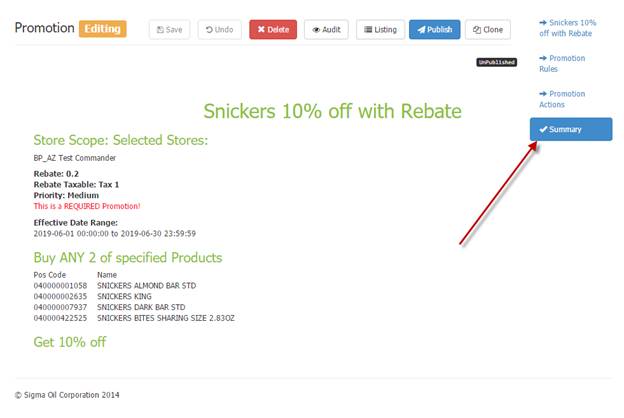Open the Audit view

[326, 29]
